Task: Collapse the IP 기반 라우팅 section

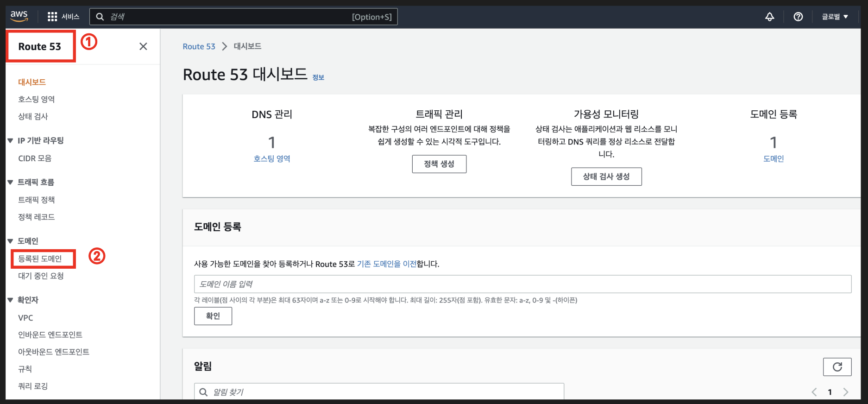Action: [x=10, y=140]
